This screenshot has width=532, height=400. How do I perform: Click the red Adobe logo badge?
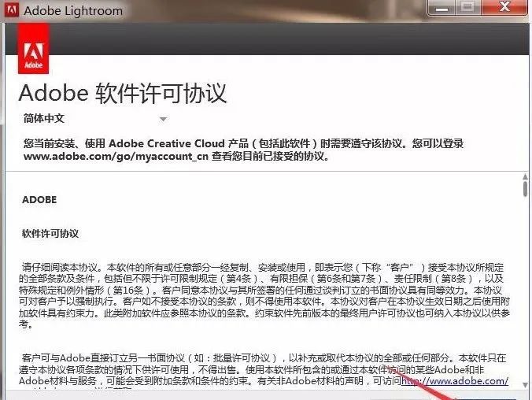(x=34, y=49)
